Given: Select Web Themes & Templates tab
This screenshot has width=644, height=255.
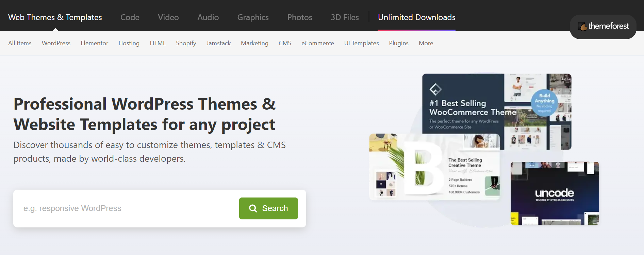Looking at the screenshot, I should (x=55, y=17).
